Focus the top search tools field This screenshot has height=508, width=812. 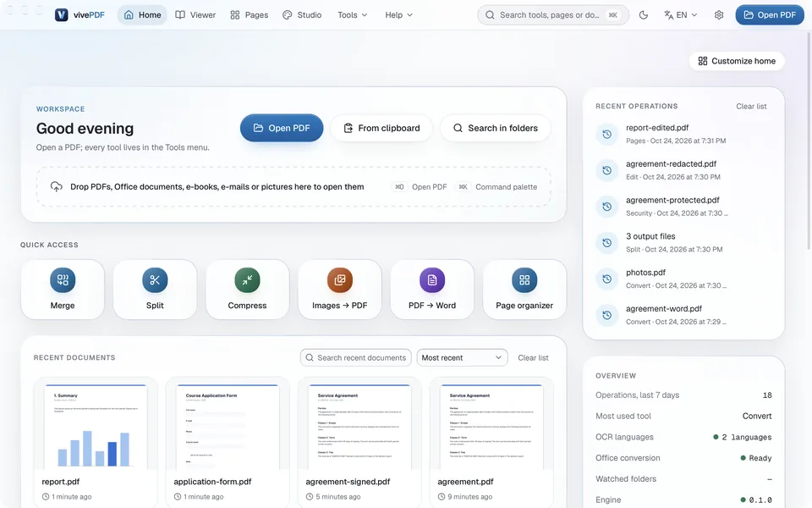tap(553, 15)
